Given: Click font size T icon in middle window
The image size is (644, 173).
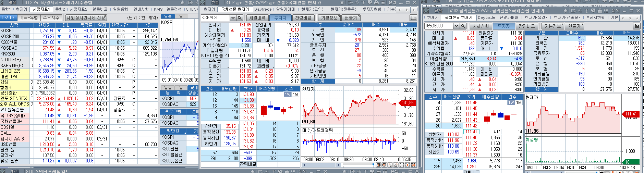Looking at the screenshot, I should tap(363, 2).
